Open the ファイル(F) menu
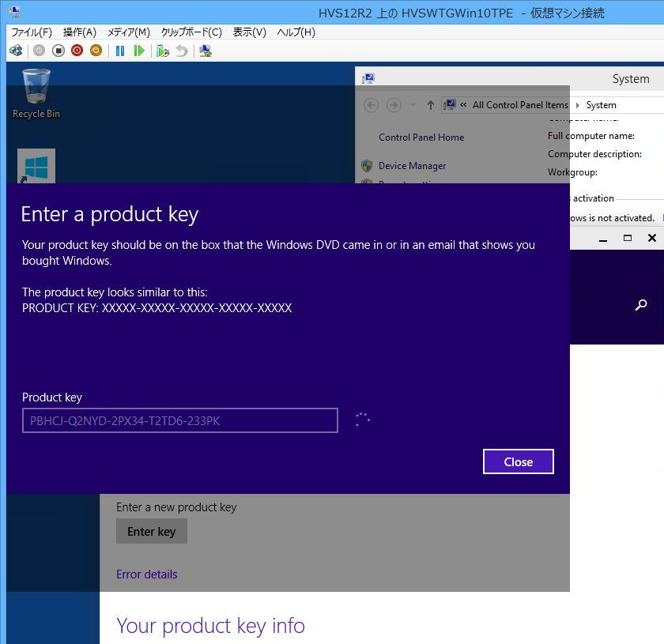The image size is (664, 644). (x=32, y=32)
